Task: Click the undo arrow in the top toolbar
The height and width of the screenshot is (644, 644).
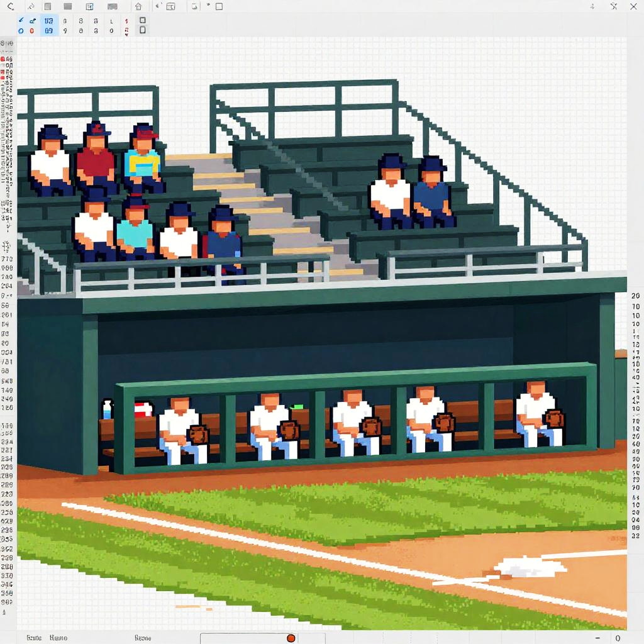Action: [10, 7]
